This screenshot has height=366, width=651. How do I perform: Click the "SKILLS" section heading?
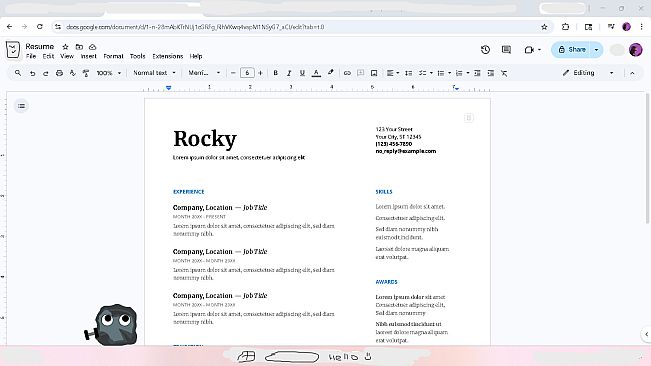[x=384, y=192]
